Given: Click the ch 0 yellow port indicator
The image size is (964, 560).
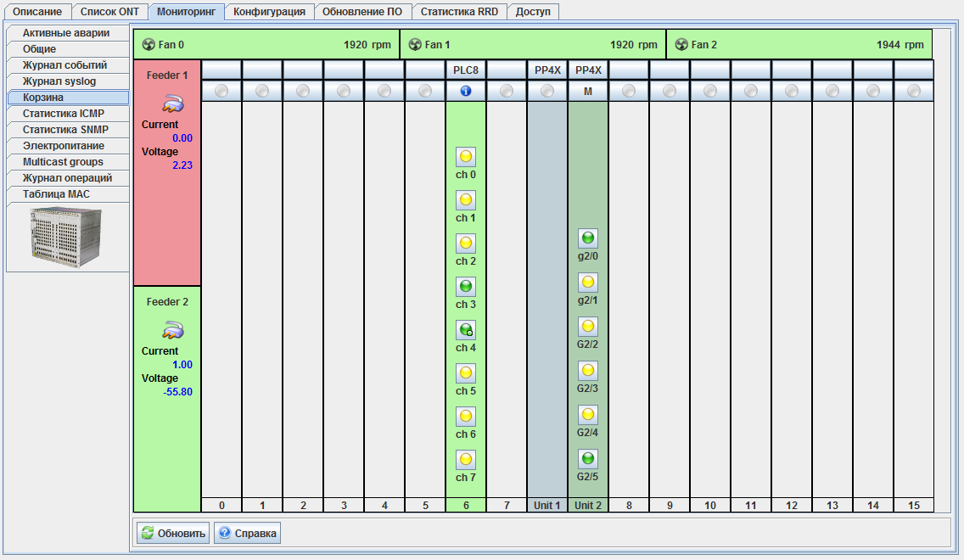Looking at the screenshot, I should click(x=465, y=157).
